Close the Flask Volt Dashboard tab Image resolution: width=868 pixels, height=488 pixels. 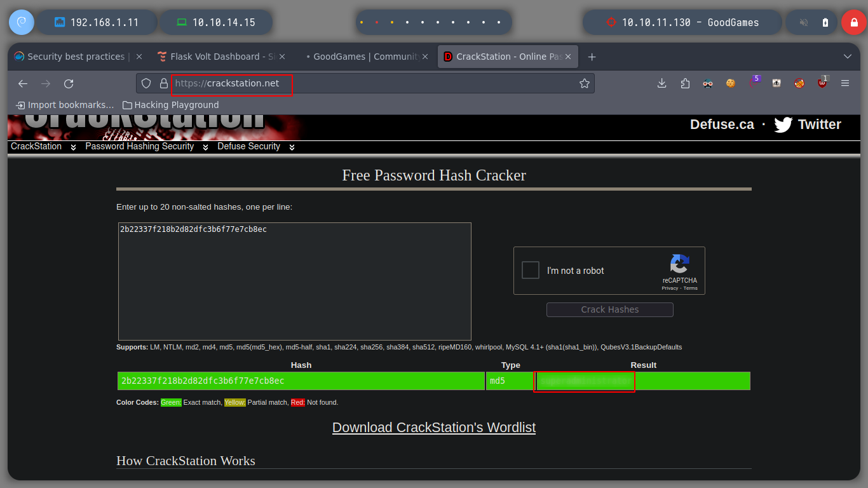282,57
